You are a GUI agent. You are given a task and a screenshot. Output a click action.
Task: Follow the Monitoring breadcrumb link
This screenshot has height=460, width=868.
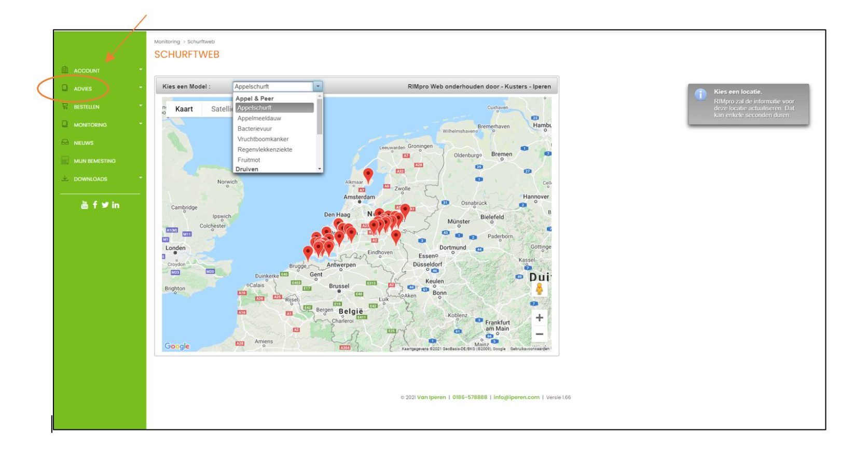[167, 42]
